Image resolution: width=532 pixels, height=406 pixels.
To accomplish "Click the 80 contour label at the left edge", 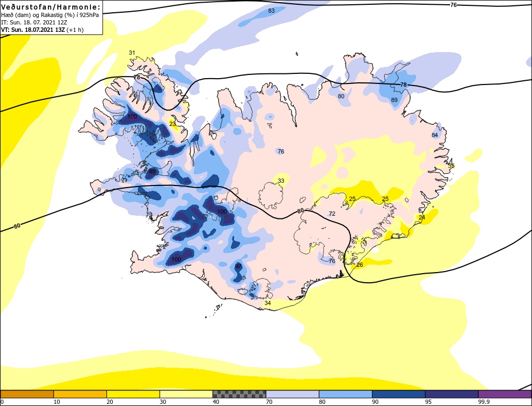I will point(18,226).
